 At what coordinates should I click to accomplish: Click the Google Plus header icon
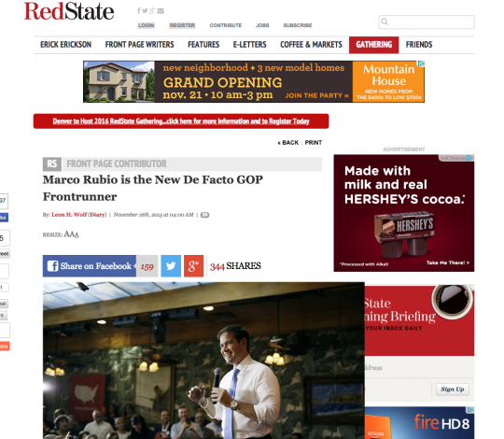(x=152, y=11)
